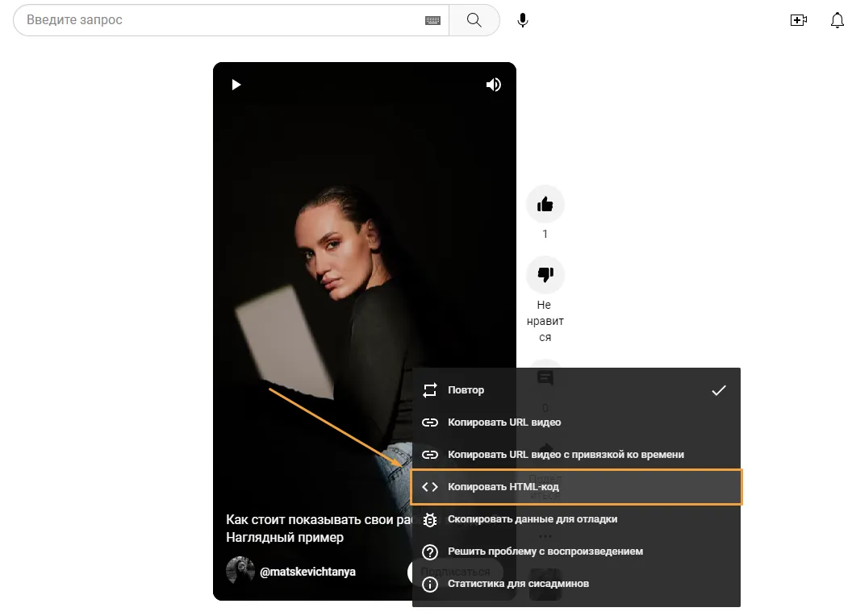Start voice search with the microphone

[x=523, y=20]
